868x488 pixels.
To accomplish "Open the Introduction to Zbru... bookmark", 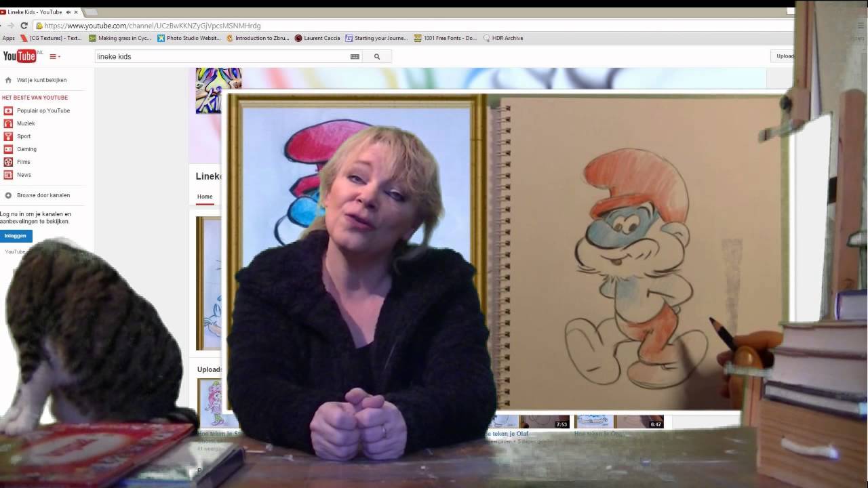I will tap(258, 38).
